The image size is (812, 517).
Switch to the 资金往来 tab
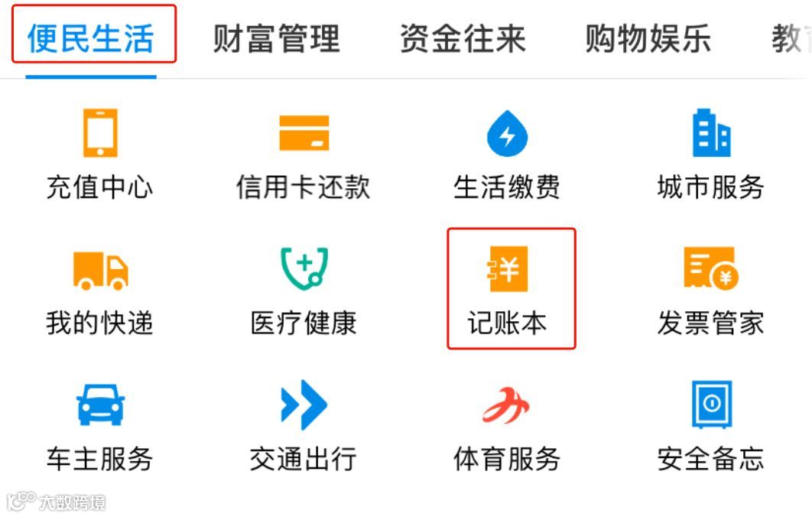pos(463,39)
